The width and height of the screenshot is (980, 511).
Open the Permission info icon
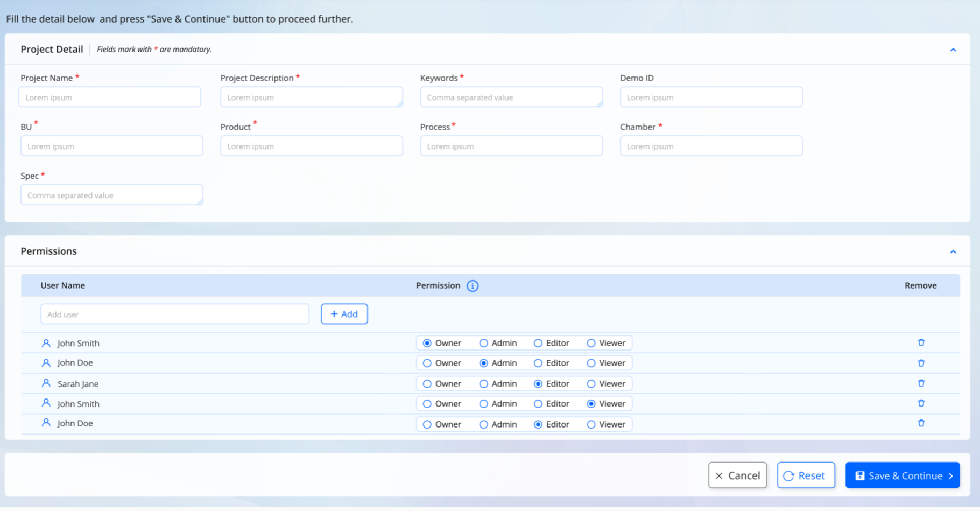pyautogui.click(x=473, y=286)
